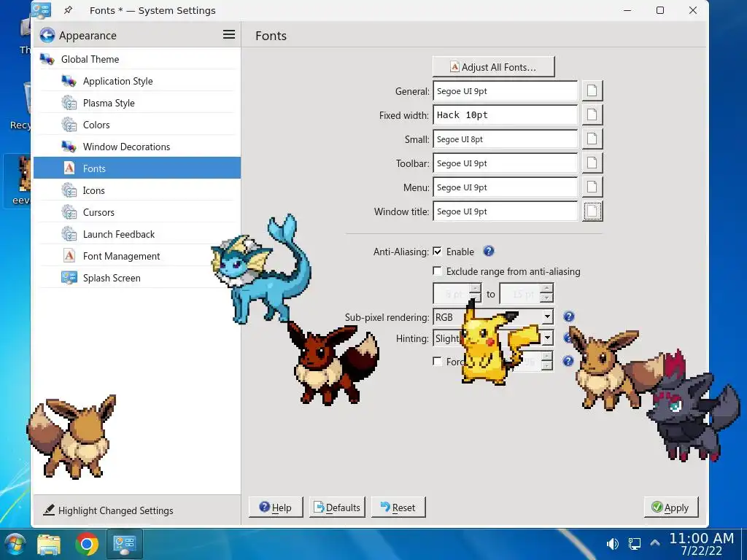This screenshot has width=747, height=560.
Task: Choose font button next to General field
Action: pyautogui.click(x=592, y=90)
